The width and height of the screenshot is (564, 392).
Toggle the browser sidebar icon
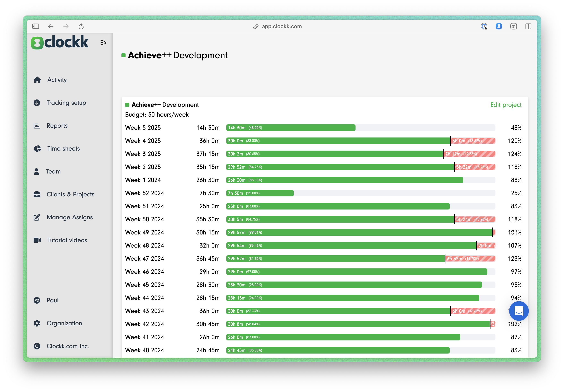pyautogui.click(x=36, y=26)
